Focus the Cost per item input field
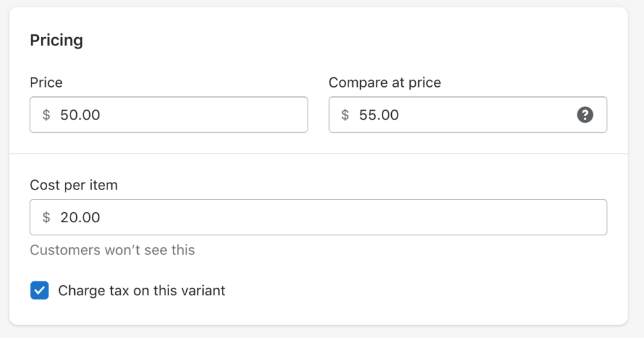 click(x=318, y=217)
